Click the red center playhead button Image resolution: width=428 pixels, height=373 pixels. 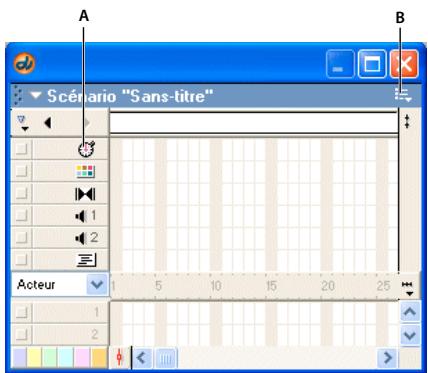pyautogui.click(x=119, y=358)
